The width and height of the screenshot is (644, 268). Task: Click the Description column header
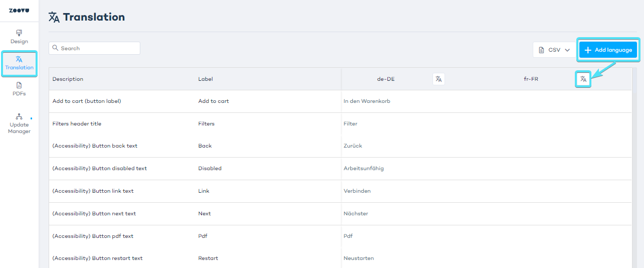click(68, 79)
